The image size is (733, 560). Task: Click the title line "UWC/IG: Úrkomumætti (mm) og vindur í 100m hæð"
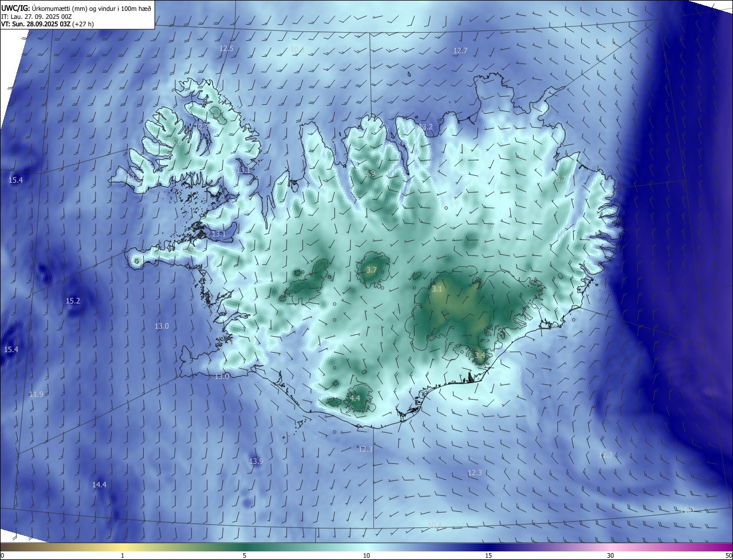point(76,8)
